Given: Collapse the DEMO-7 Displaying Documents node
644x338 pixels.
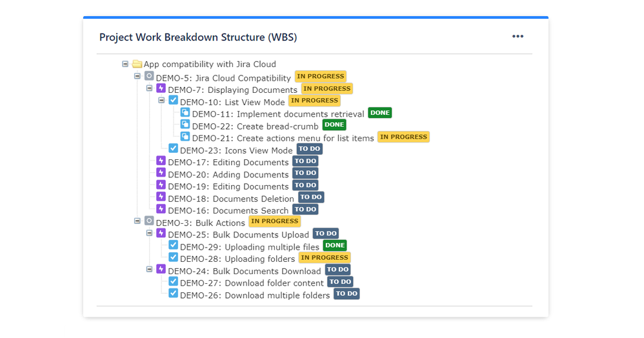Looking at the screenshot, I should click(150, 88).
